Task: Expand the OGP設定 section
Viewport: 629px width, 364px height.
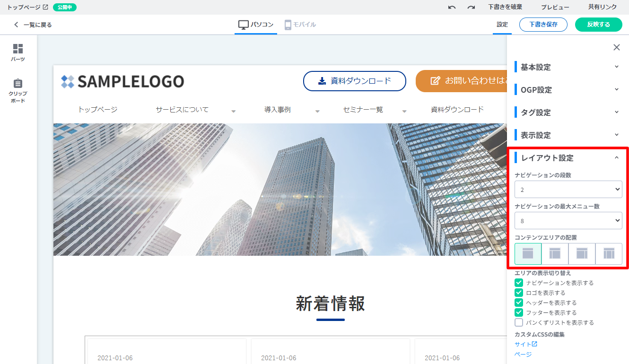Action: (x=568, y=90)
